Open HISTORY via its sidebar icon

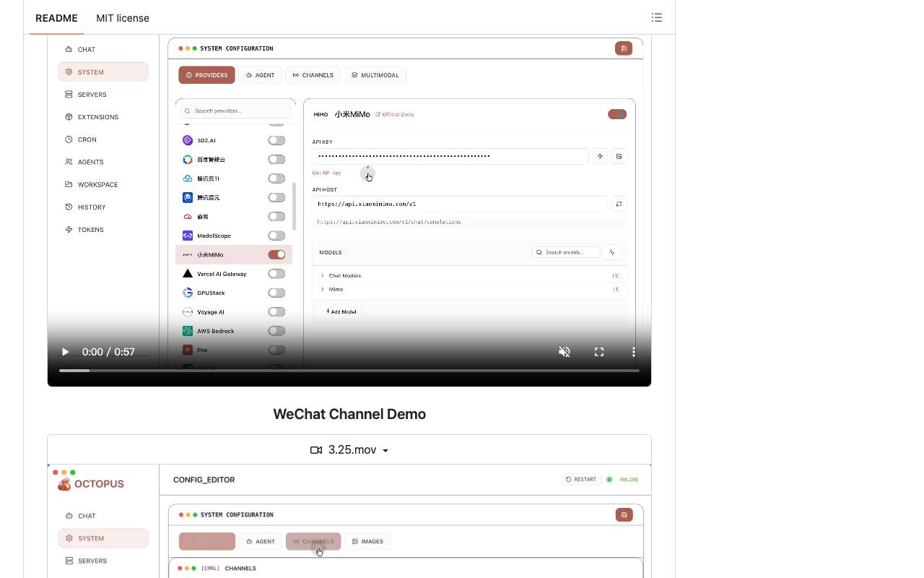[69, 207]
